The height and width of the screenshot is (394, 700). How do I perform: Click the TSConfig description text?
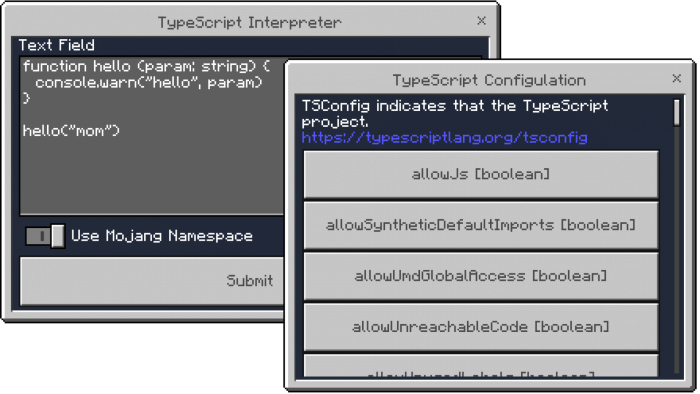(455, 113)
